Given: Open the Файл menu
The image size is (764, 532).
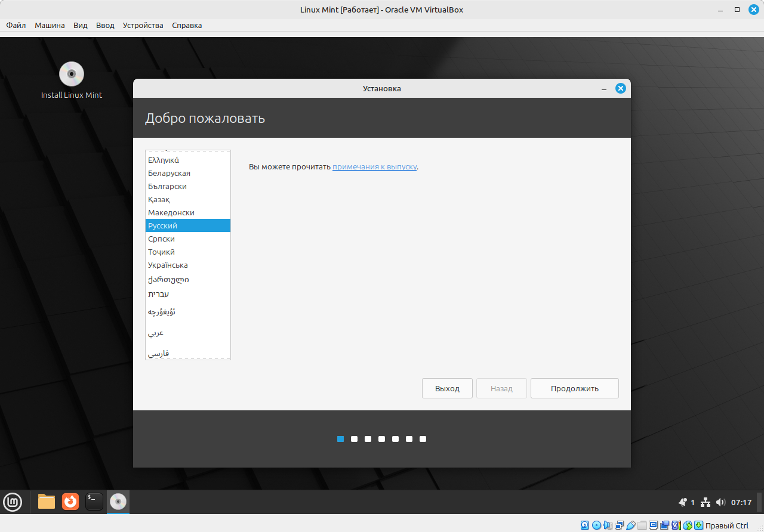Looking at the screenshot, I should point(16,25).
